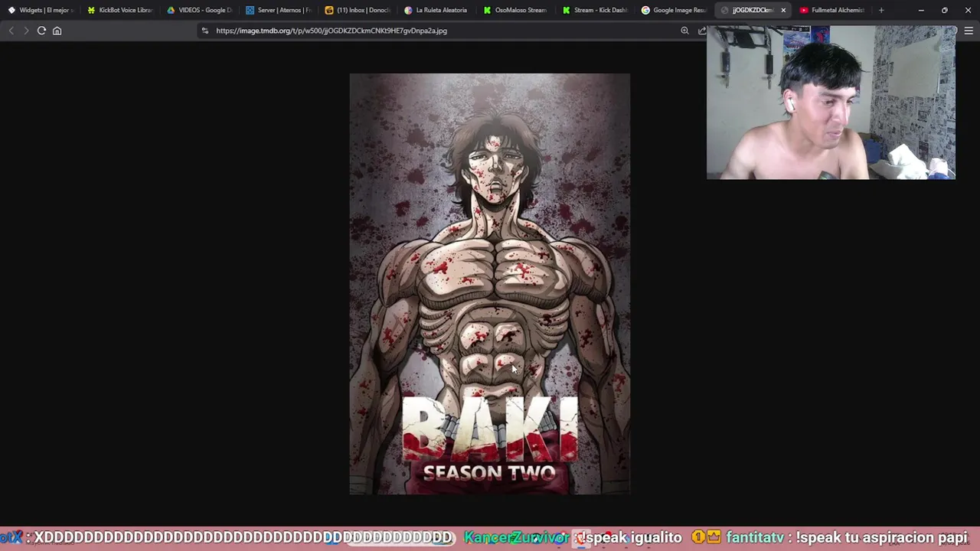Switch to Stream Kick Dashboard tab
Image resolution: width=980 pixels, height=551 pixels.
(595, 10)
